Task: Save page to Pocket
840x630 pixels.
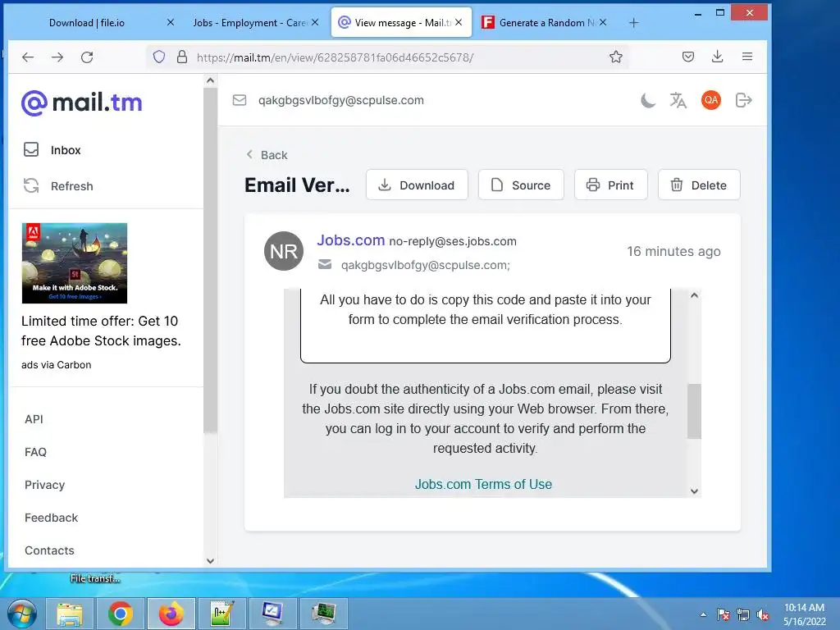Action: [688, 57]
